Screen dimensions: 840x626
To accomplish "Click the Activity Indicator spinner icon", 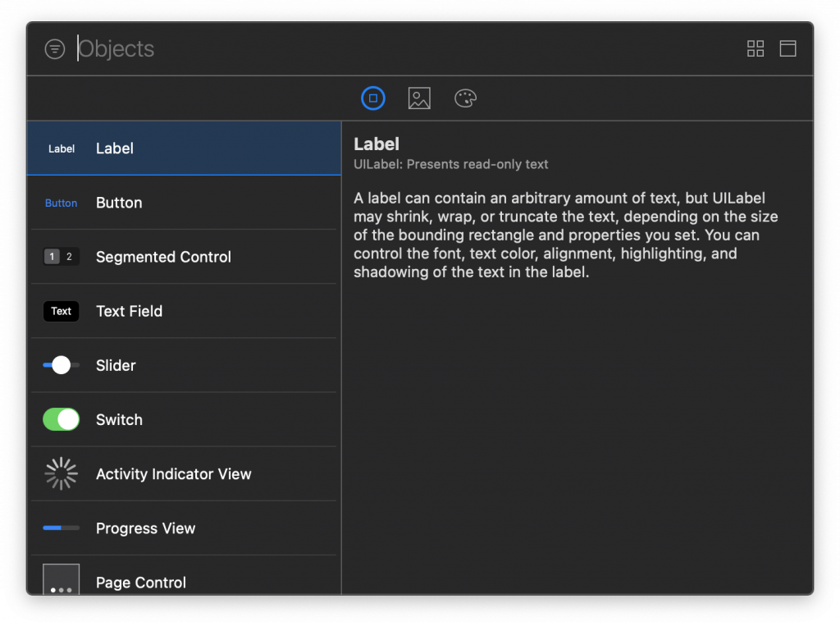I will click(62, 473).
